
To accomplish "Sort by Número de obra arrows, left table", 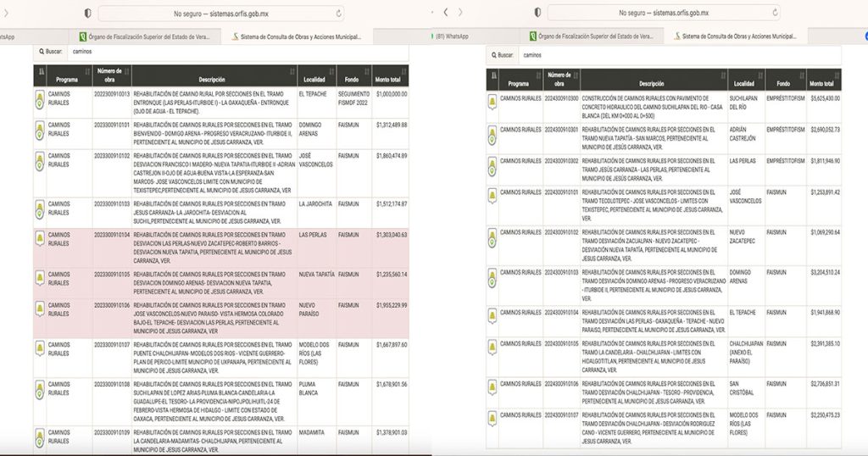I will (127, 71).
